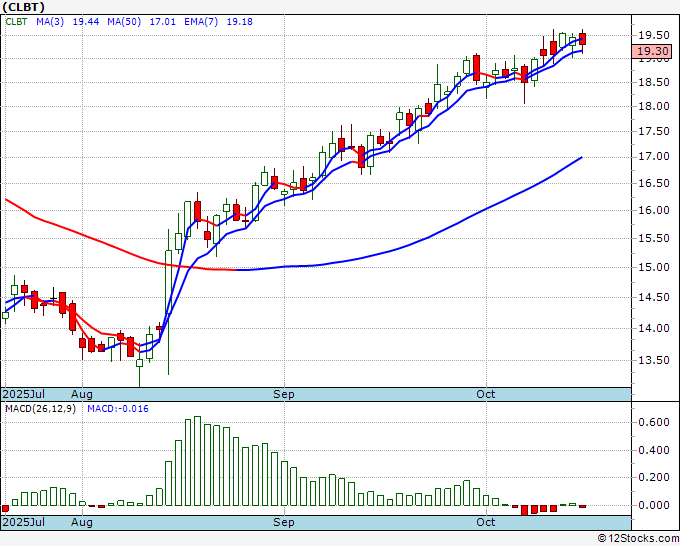680x546 pixels.
Task: Click the last red candlestick on the chart
Action: [583, 38]
